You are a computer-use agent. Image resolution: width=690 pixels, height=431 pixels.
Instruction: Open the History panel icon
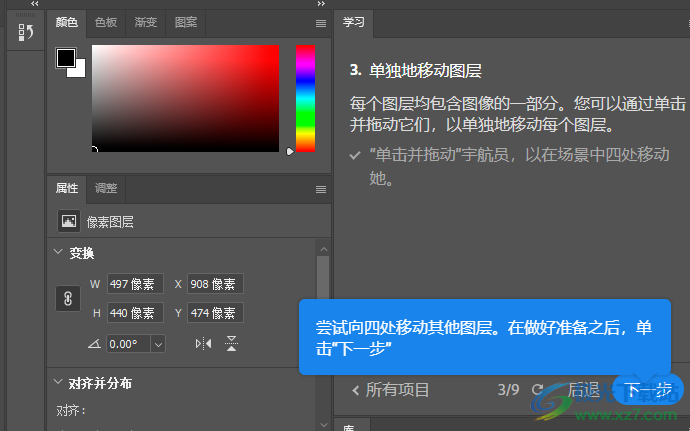point(26,32)
